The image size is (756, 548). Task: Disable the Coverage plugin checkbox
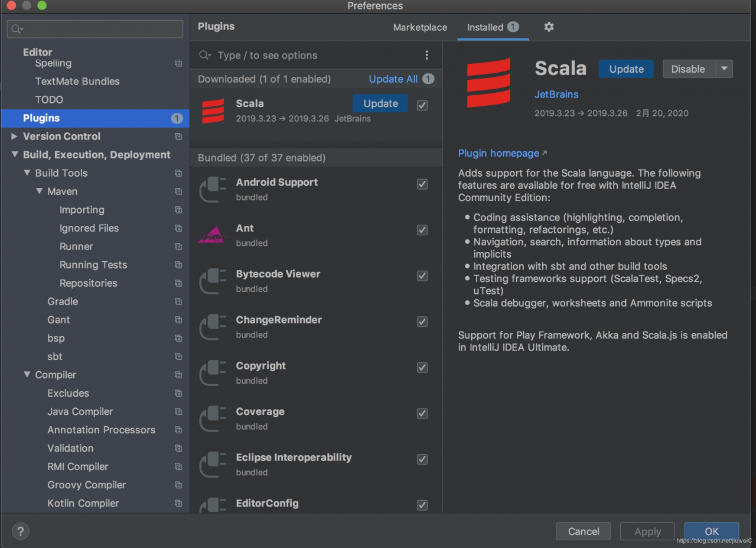(x=422, y=413)
